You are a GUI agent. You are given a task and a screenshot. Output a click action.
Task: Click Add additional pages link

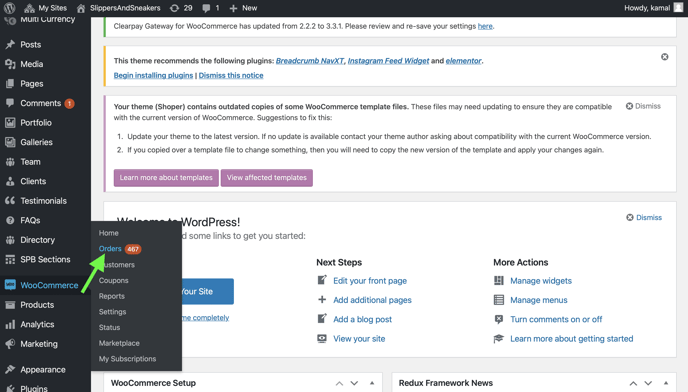[373, 300]
